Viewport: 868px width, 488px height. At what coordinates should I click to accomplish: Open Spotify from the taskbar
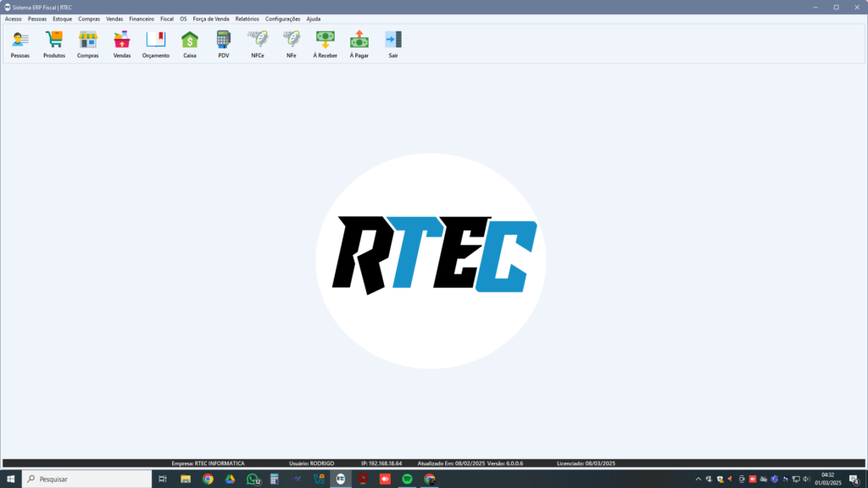[408, 479]
